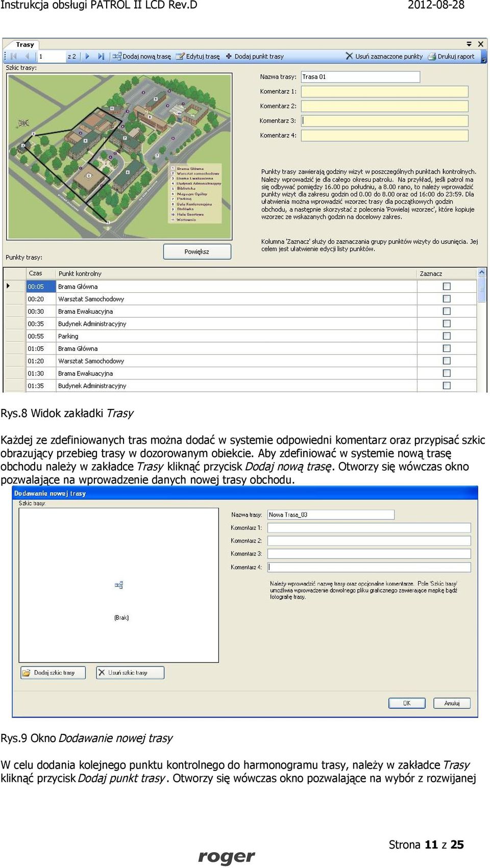This screenshot has width=490, height=868.
Task: Click the Powiększ button
Action: 197,252
